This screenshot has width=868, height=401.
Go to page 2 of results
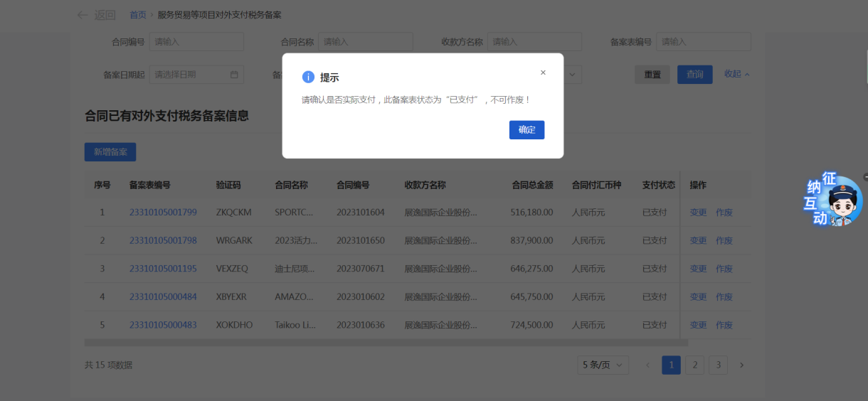[694, 365]
